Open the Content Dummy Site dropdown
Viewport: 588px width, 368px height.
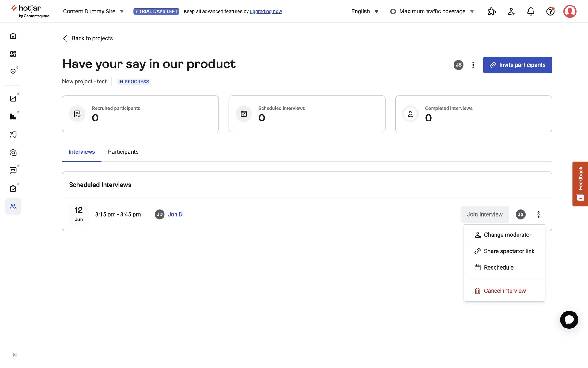93,11
